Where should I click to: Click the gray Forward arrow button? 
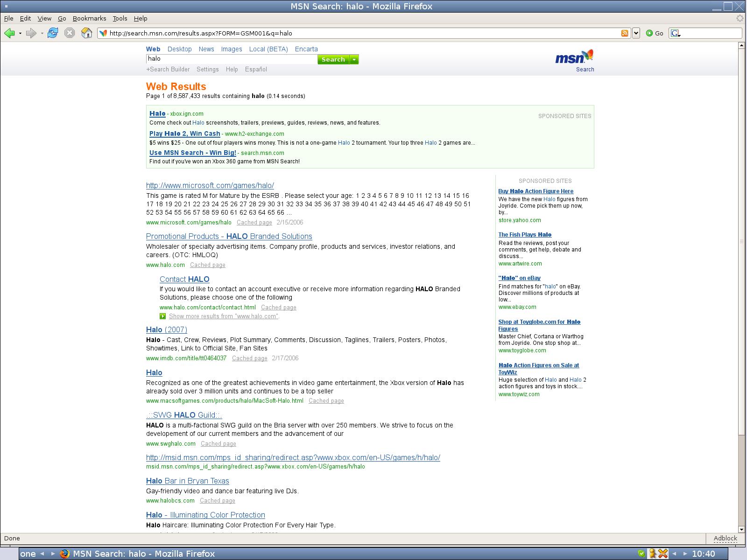click(31, 33)
